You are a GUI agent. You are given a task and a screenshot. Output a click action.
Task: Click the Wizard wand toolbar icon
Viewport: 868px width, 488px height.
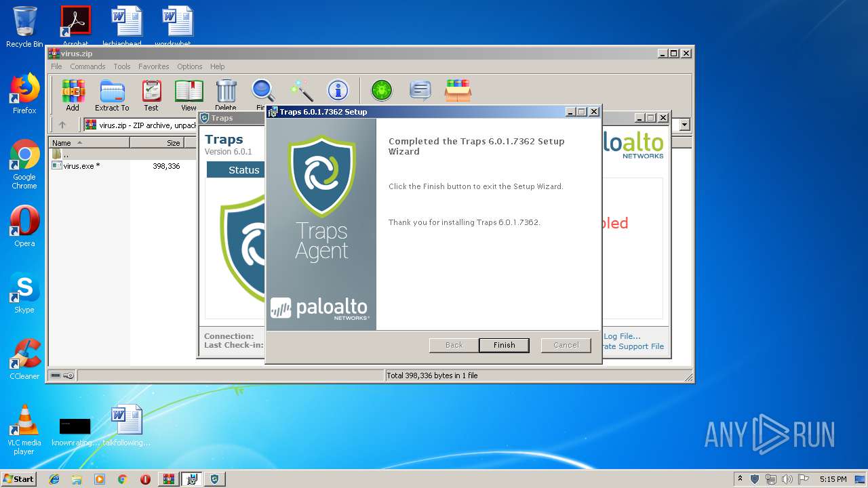[x=301, y=90]
